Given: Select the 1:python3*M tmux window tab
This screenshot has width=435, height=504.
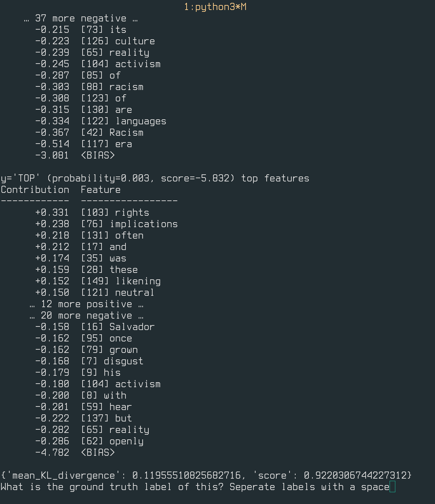Looking at the screenshot, I should [215, 7].
